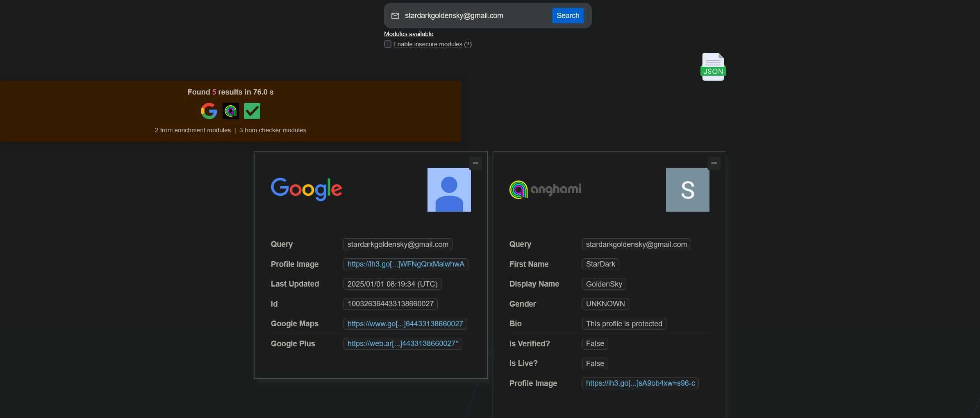
Task: Click the Google profile avatar thumbnail
Action: pos(449,190)
